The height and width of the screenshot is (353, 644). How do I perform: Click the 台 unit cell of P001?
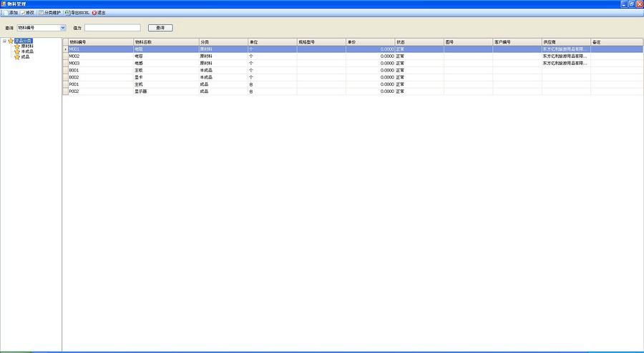pyautogui.click(x=273, y=84)
